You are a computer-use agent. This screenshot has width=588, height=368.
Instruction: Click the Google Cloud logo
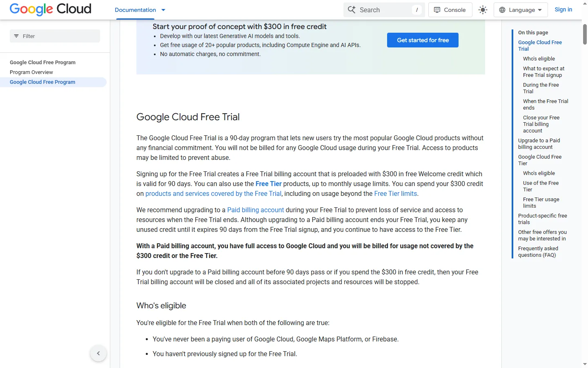coord(50,9)
